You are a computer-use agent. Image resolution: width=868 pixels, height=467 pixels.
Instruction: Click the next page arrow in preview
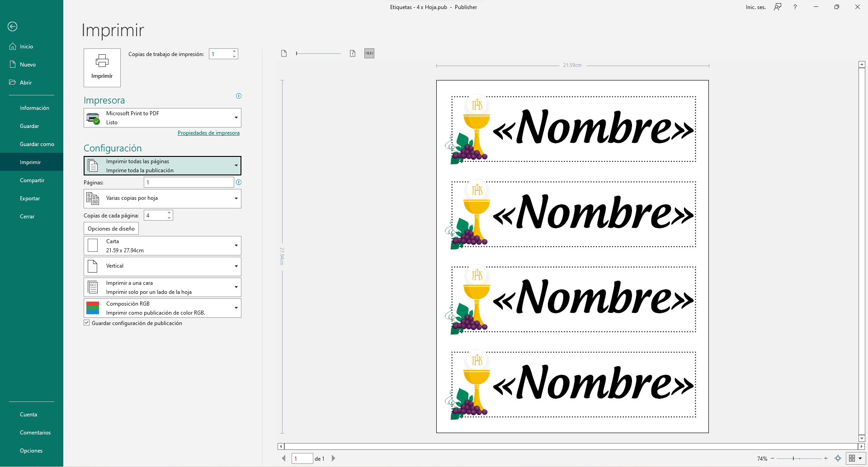(334, 458)
